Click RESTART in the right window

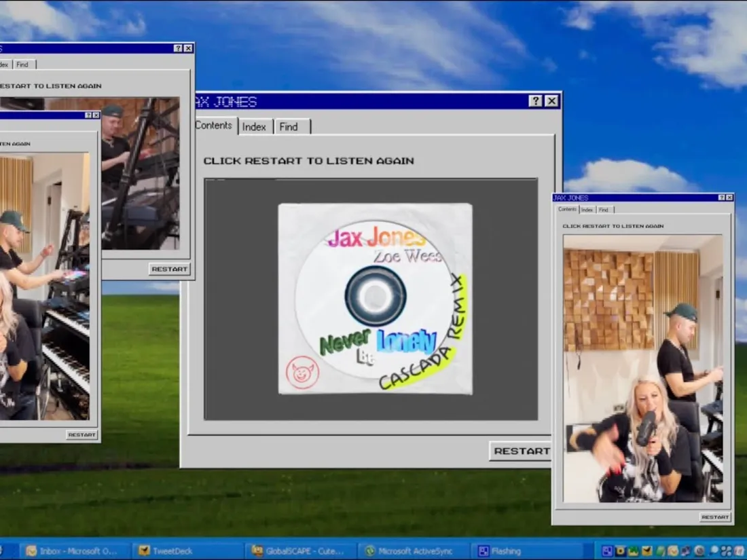715,517
